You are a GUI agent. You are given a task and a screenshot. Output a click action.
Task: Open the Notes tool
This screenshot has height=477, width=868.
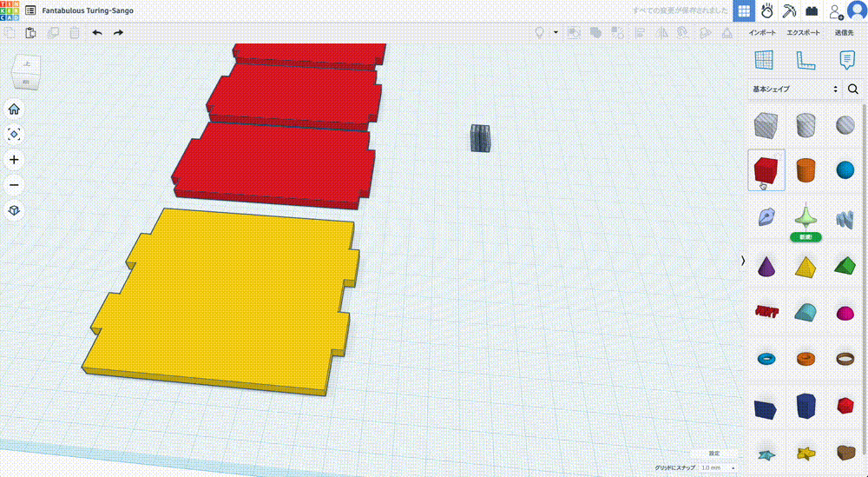tap(846, 60)
